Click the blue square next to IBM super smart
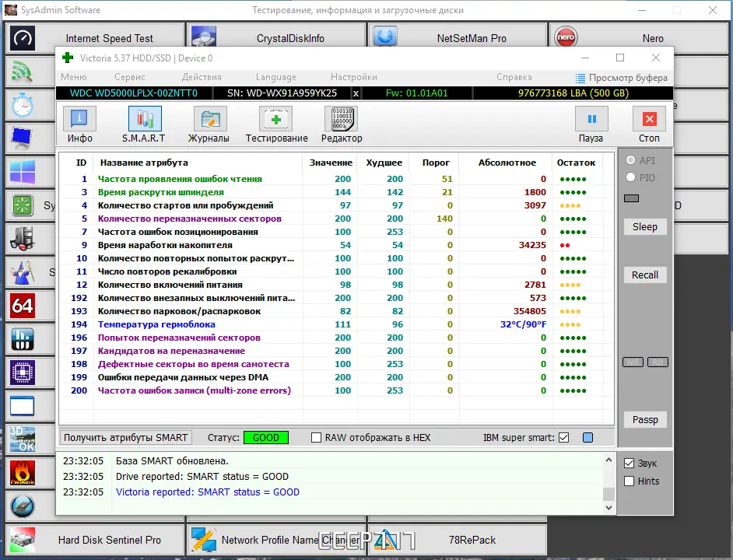733x560 pixels. pos(587,438)
